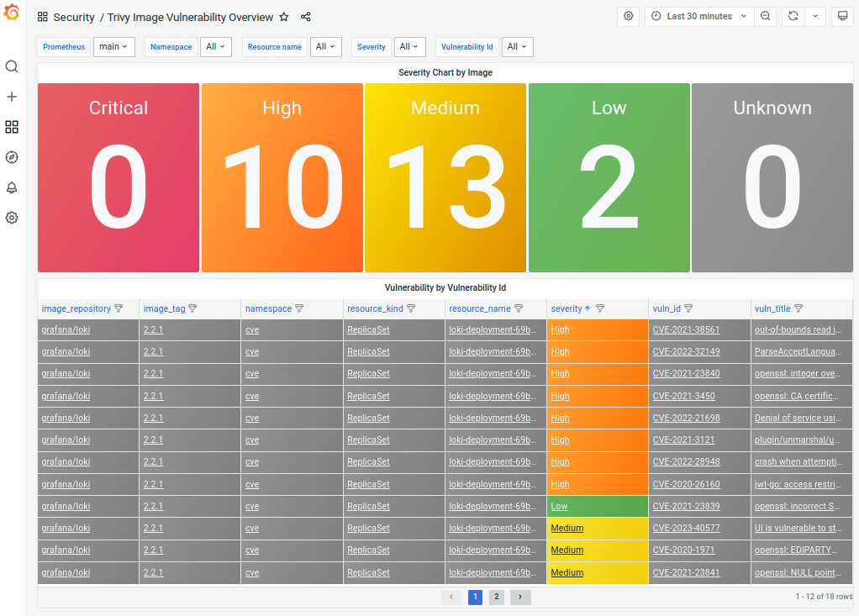Click the Grafana logo home icon

point(12,13)
